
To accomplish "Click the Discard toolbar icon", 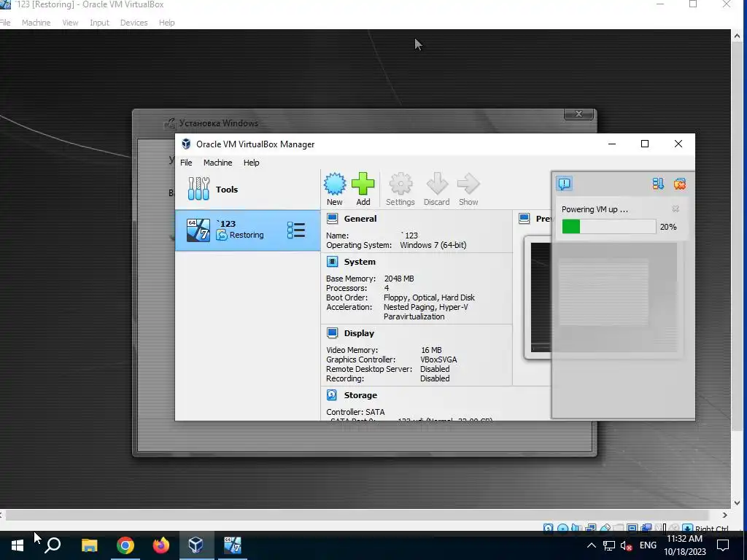I will [437, 189].
